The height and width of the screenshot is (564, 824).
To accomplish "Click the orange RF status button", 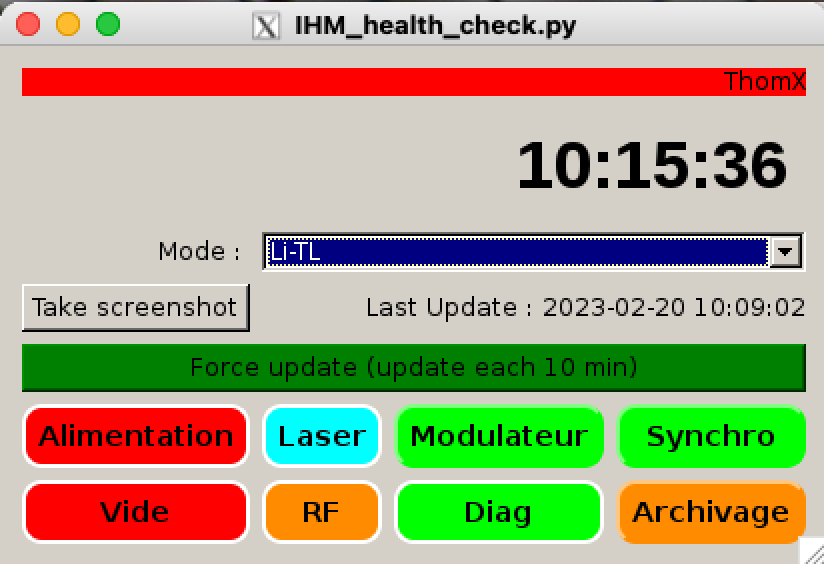I will [x=322, y=512].
